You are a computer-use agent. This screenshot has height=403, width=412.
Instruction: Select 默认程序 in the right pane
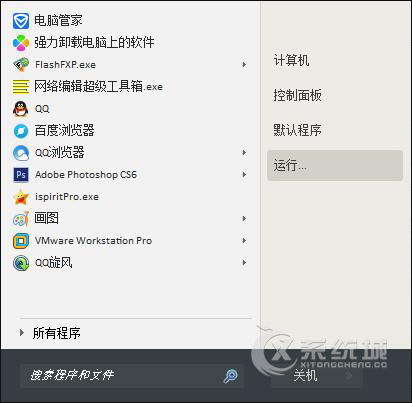pyautogui.click(x=297, y=130)
